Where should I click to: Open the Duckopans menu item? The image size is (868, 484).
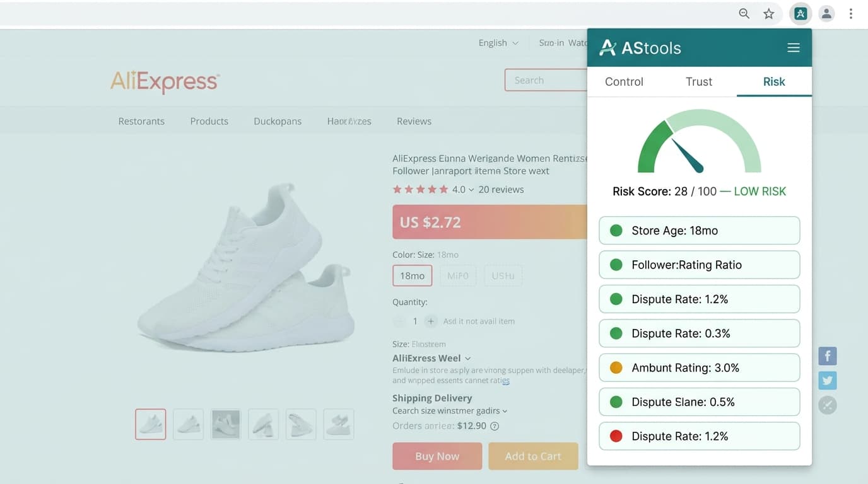click(x=278, y=121)
